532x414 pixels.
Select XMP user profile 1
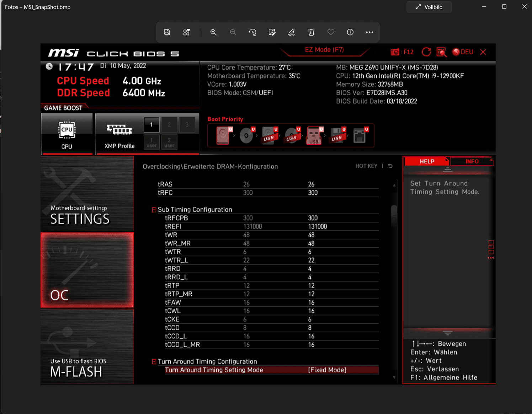(151, 142)
